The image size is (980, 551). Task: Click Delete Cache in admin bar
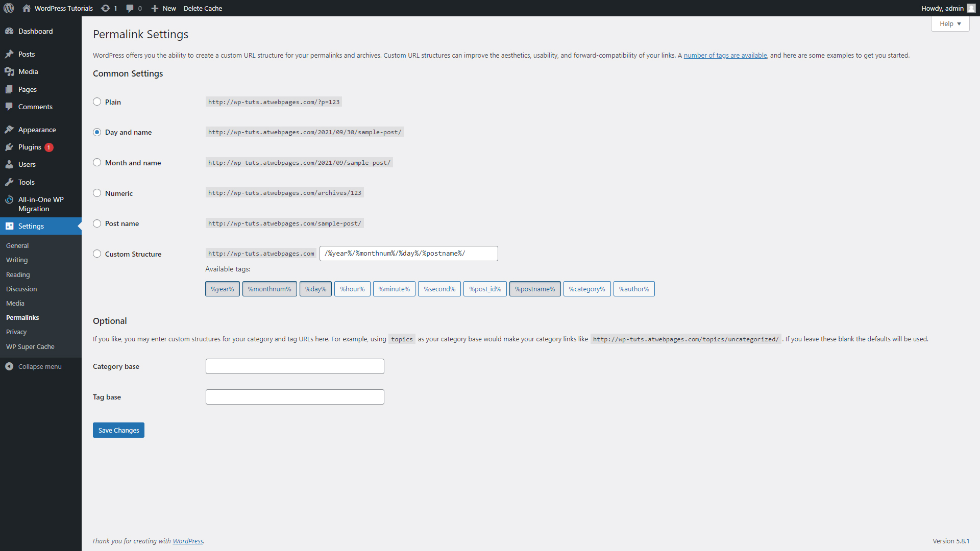pos(203,8)
